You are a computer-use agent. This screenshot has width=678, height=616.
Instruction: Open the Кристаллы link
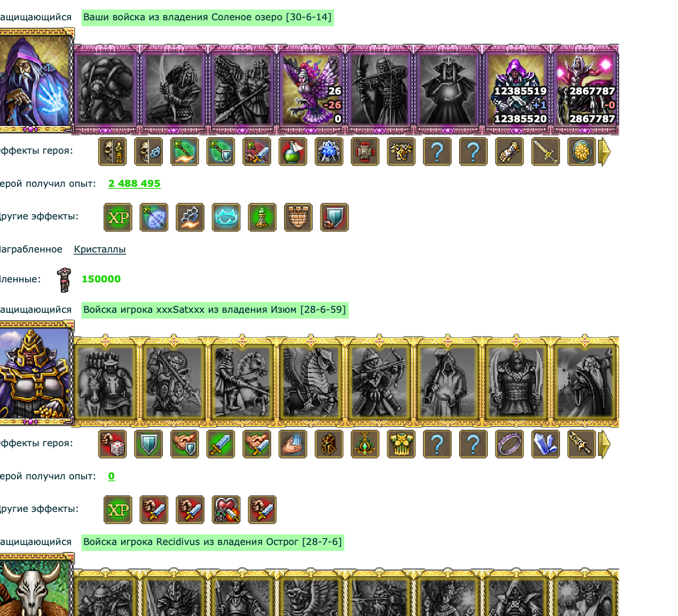pos(100,249)
